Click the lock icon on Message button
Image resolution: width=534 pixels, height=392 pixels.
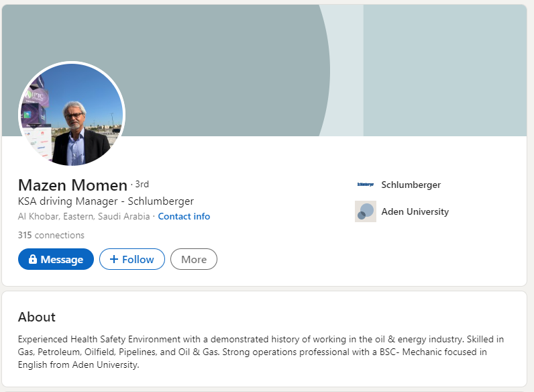tap(33, 259)
